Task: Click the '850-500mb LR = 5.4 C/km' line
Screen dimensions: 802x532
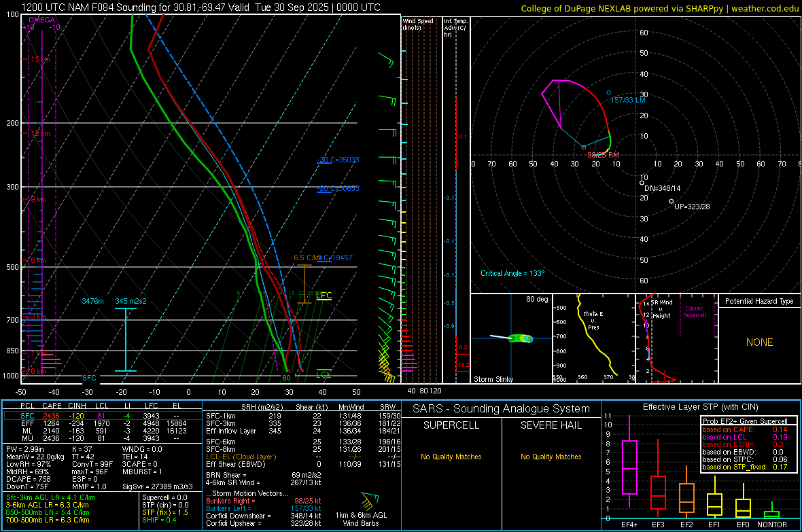Action: pos(48,512)
